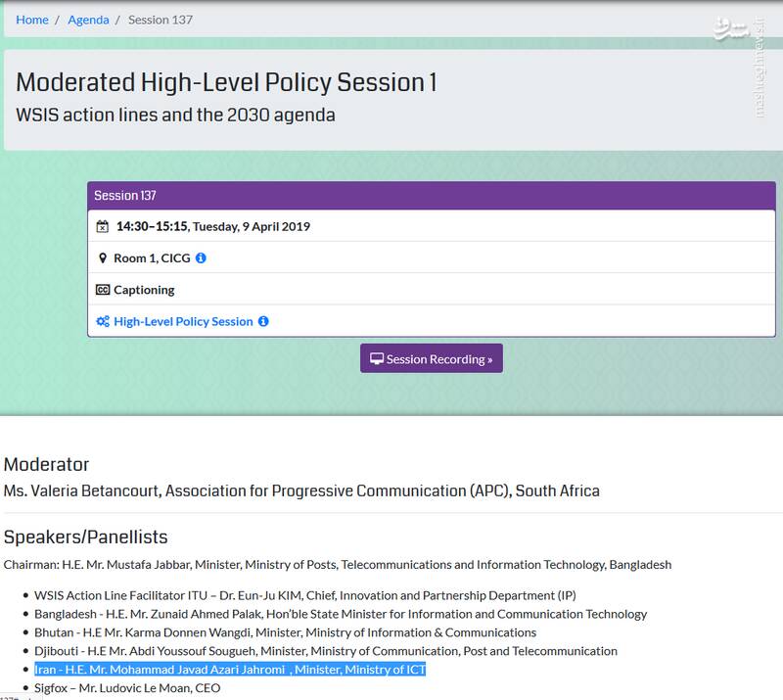Click the WSIS action lines subtitle

pyautogui.click(x=175, y=115)
